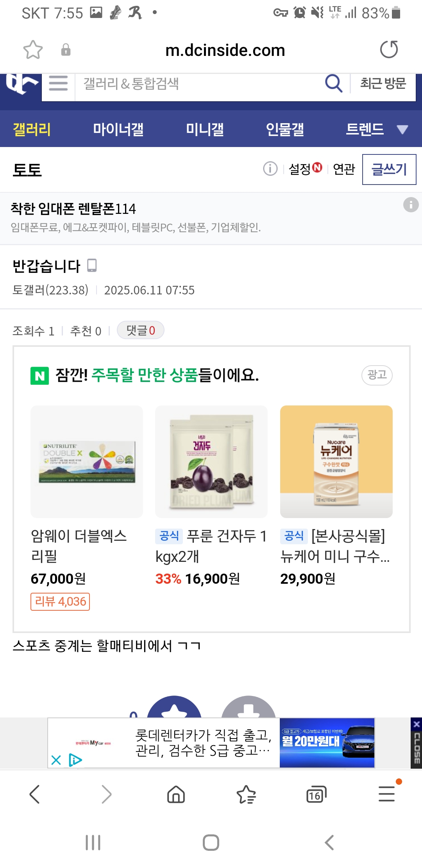422x868 pixels.
Task: Open the browser menu with three lines
Action: coord(386,794)
